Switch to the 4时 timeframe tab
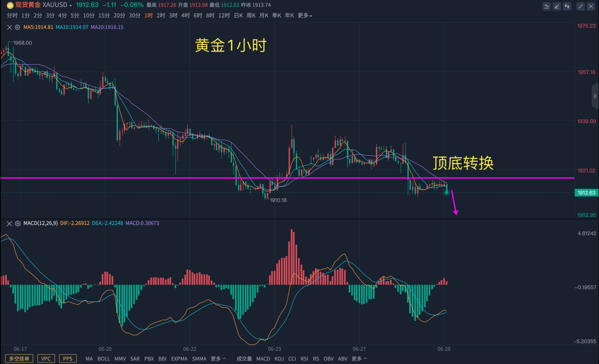This screenshot has height=364, width=599. coord(185,16)
